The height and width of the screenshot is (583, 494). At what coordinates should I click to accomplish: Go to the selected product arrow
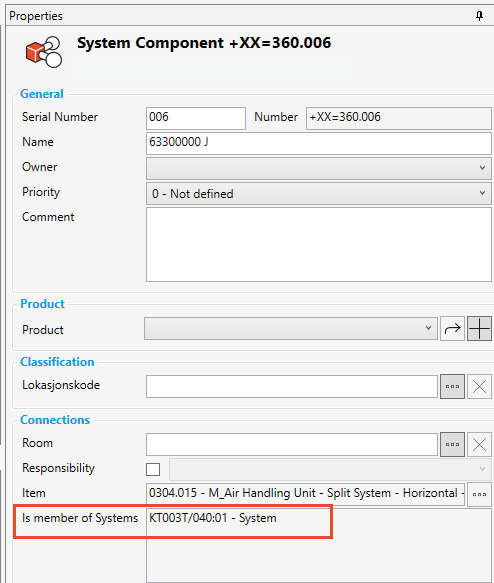[x=452, y=328]
